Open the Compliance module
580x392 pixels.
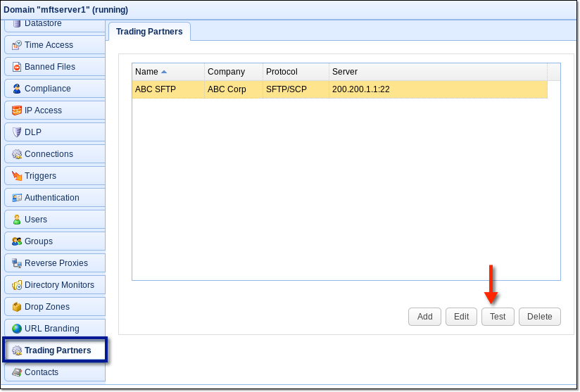click(55, 89)
